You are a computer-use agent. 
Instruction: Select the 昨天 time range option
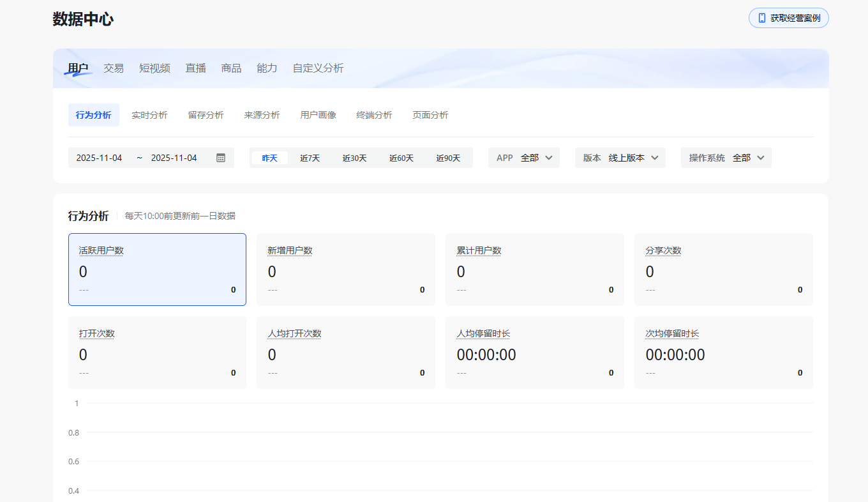click(x=269, y=158)
